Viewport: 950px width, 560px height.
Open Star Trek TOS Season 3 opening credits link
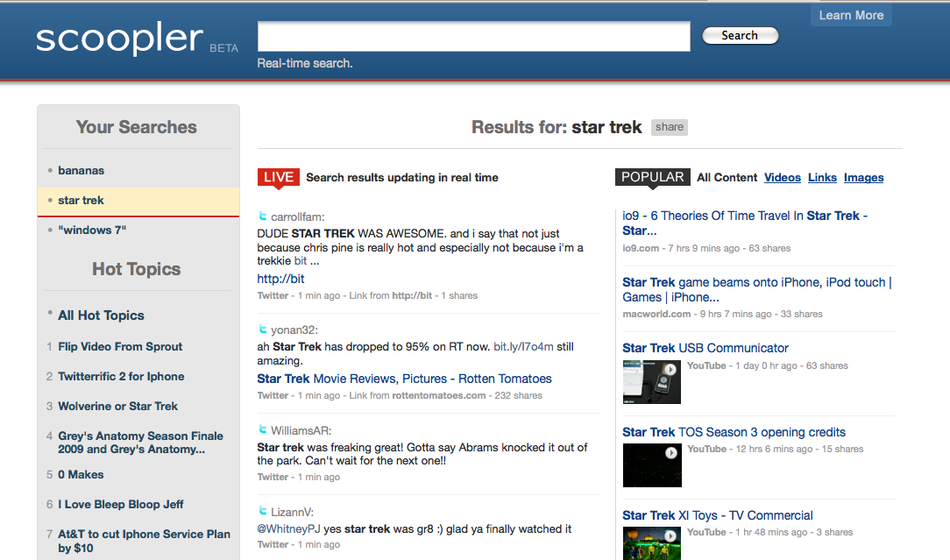tap(734, 432)
